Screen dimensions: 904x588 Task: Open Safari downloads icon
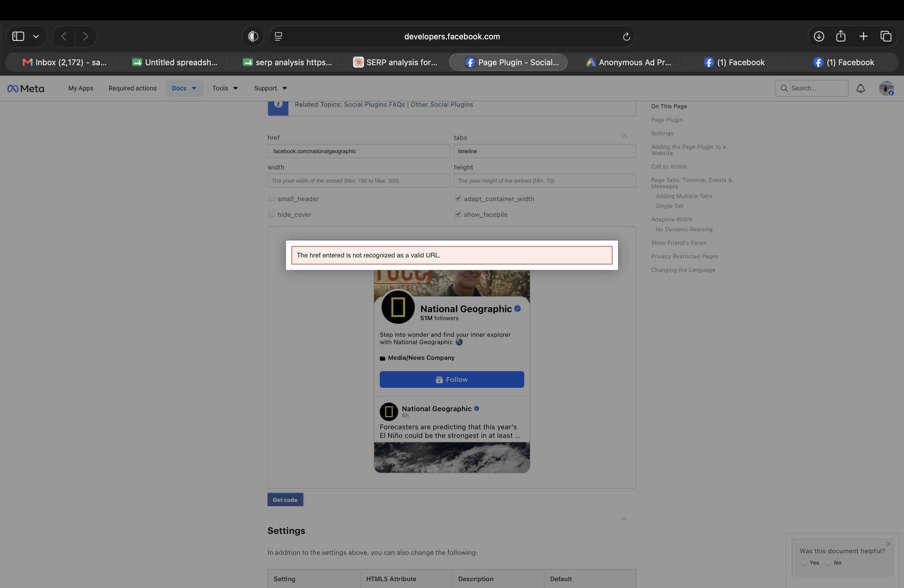[819, 37]
